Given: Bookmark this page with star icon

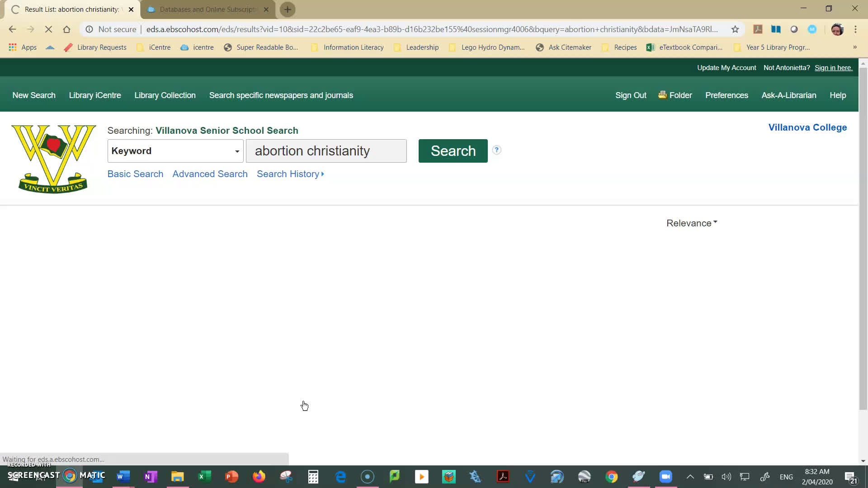Looking at the screenshot, I should (735, 29).
